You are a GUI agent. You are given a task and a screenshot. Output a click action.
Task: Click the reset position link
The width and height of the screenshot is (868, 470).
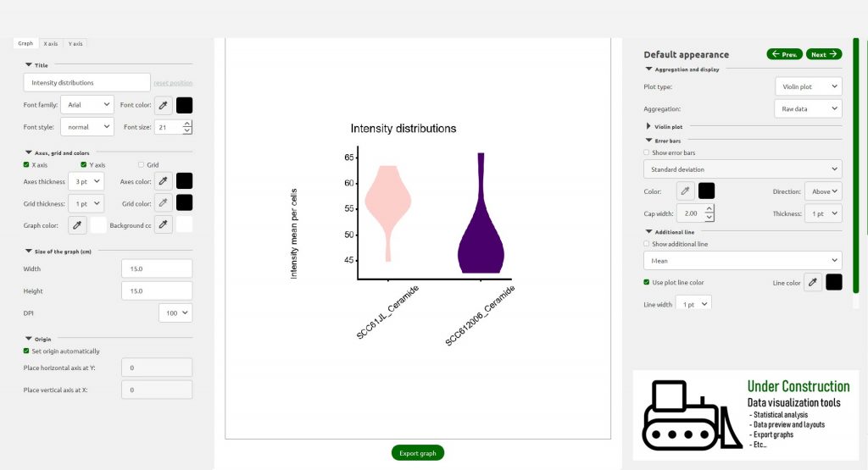173,83
